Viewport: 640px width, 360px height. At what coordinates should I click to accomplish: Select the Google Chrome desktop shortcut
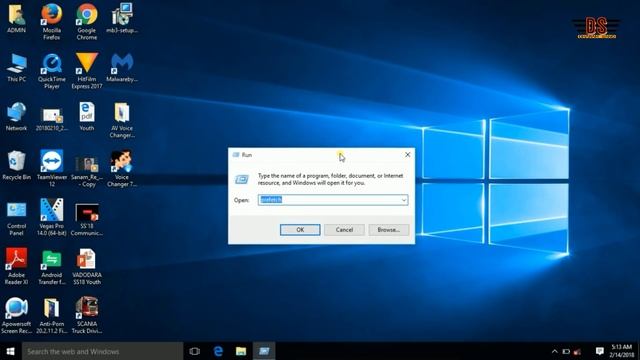coord(87,22)
